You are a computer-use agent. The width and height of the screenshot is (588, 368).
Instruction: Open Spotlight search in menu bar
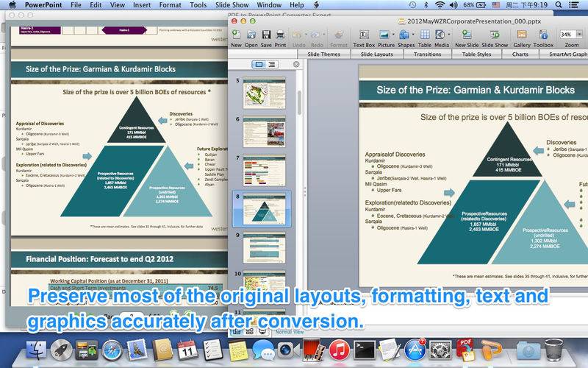559,5
